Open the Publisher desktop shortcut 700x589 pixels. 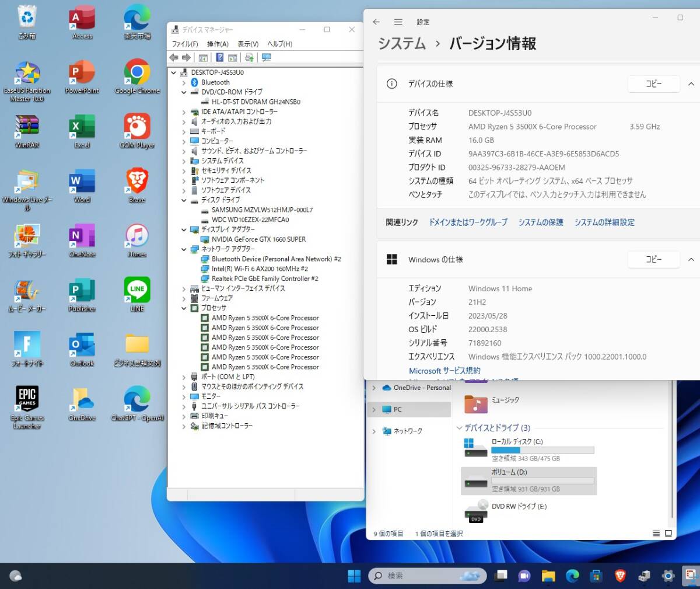click(x=82, y=294)
